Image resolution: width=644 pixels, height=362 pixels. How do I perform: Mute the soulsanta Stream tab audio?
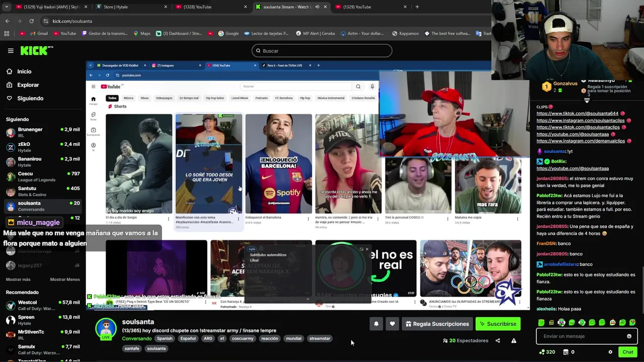(x=317, y=7)
